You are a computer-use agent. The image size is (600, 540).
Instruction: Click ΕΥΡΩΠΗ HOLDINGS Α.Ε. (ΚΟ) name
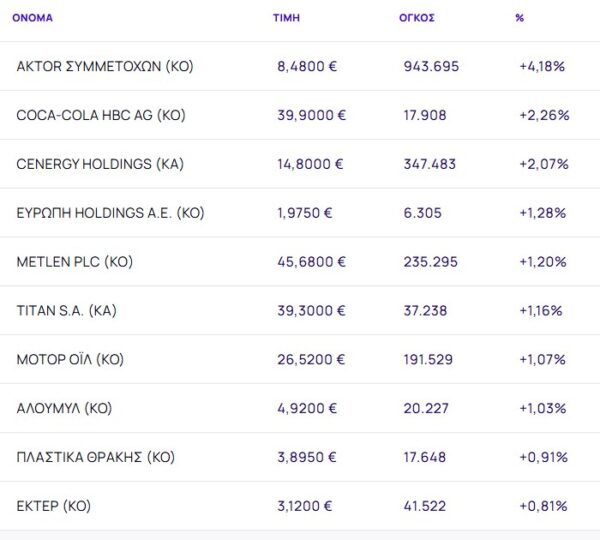110,213
